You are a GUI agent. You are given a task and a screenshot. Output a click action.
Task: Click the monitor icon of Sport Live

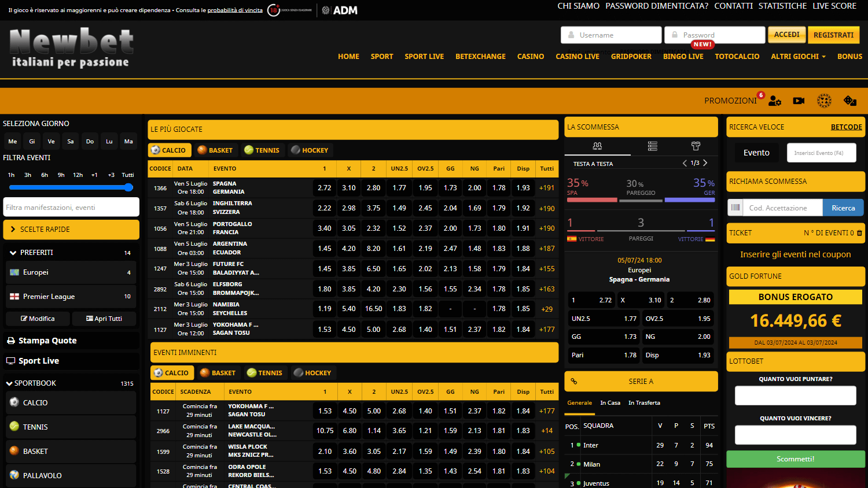(x=10, y=361)
